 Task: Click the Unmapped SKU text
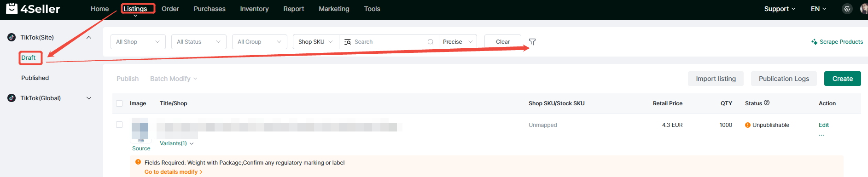click(x=543, y=125)
